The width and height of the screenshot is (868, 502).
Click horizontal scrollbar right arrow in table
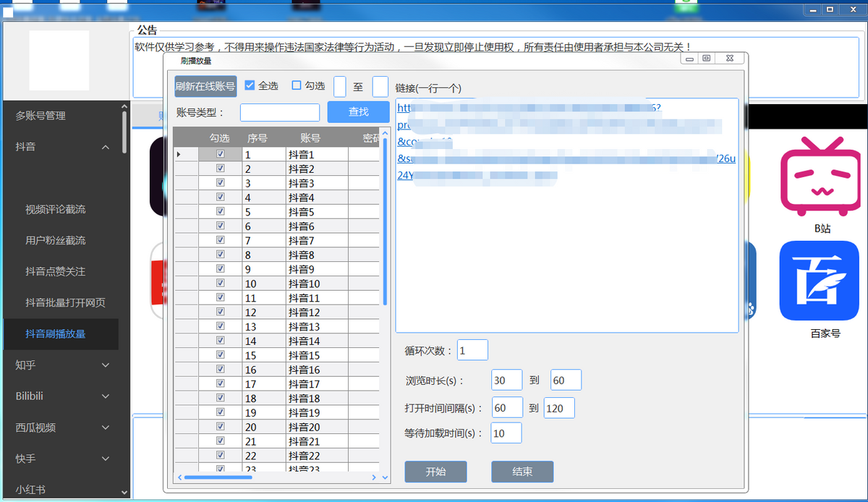tap(375, 477)
